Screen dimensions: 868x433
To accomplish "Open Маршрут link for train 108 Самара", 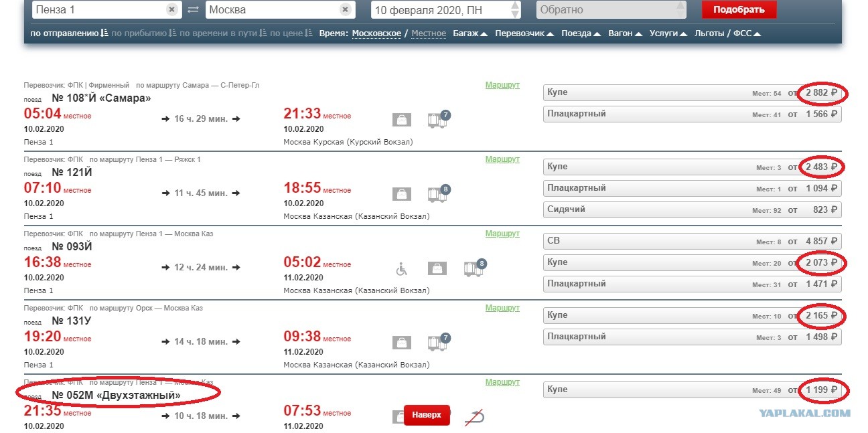I will pos(502,85).
